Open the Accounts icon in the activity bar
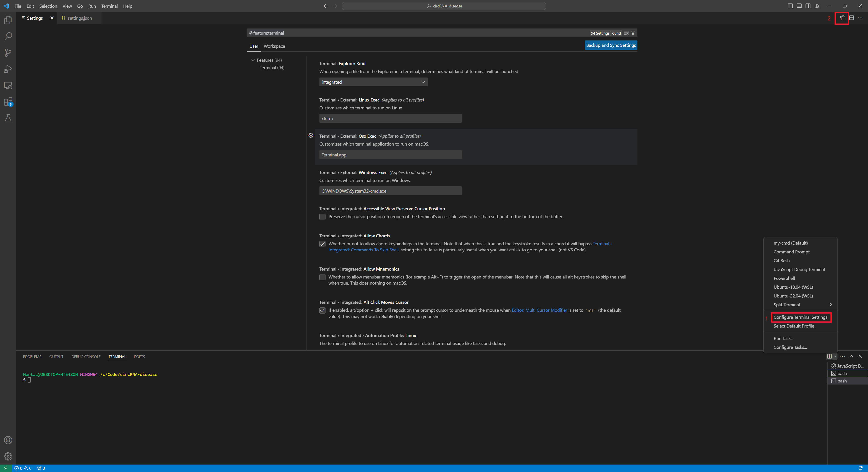Screen dimensions: 868x472 coord(8,440)
